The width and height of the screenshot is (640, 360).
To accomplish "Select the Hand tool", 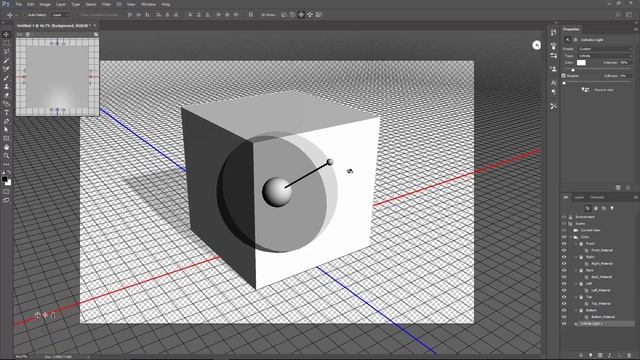I will [x=6, y=147].
